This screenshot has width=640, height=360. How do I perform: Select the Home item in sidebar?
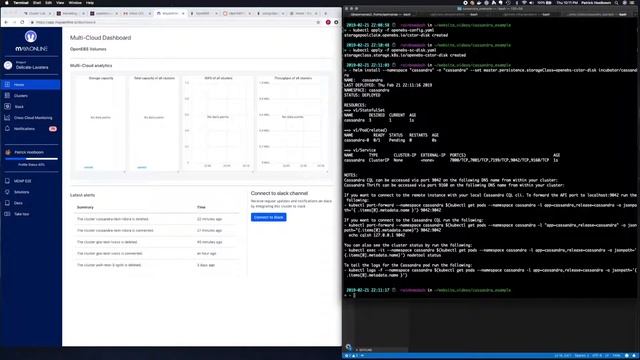[31, 84]
